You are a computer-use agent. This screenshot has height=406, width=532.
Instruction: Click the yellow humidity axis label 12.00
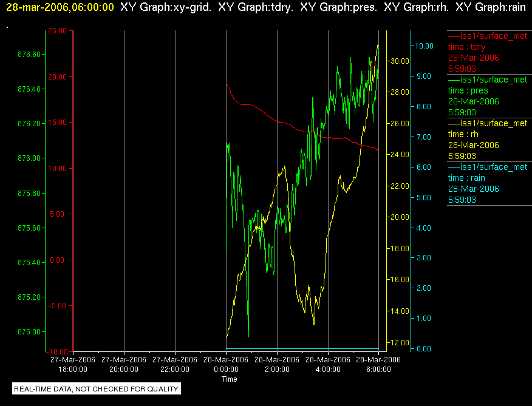click(400, 342)
